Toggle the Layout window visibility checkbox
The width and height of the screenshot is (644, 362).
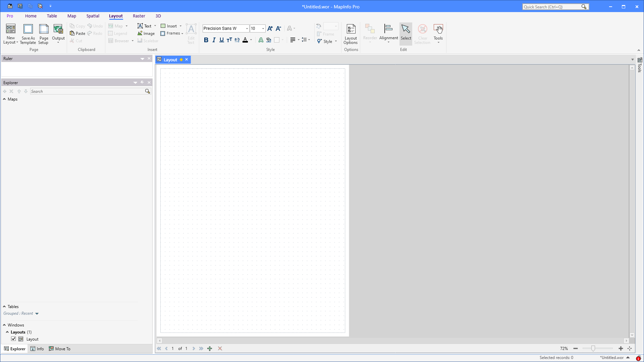(13, 339)
